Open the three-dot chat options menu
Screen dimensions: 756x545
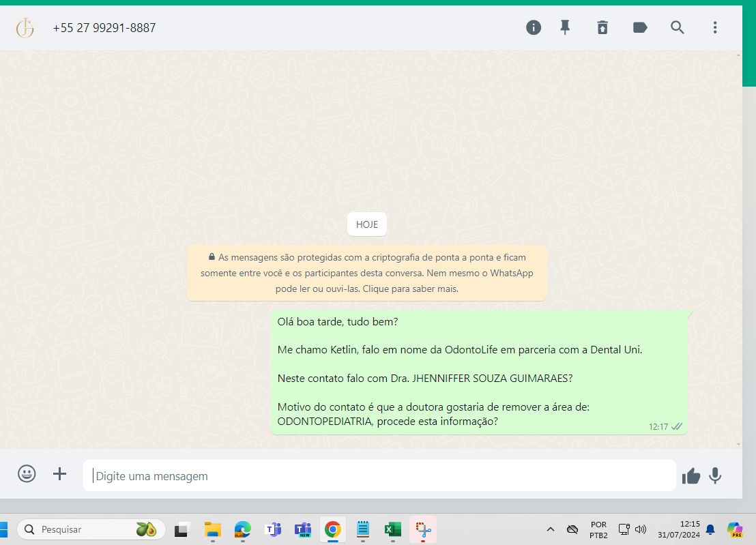coord(715,27)
